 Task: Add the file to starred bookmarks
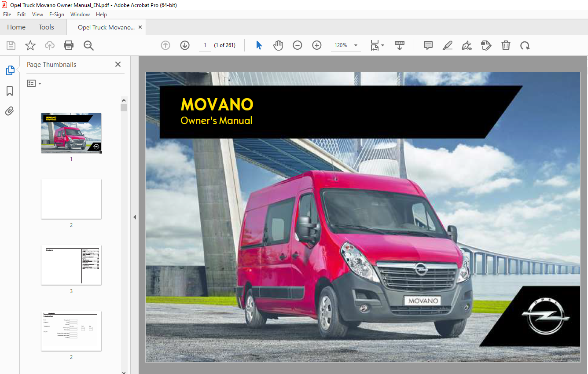tap(30, 45)
